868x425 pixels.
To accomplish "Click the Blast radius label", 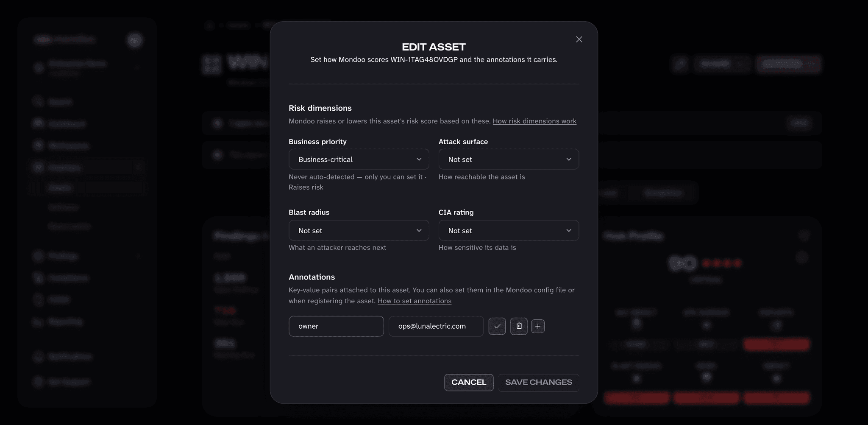I will click(309, 212).
